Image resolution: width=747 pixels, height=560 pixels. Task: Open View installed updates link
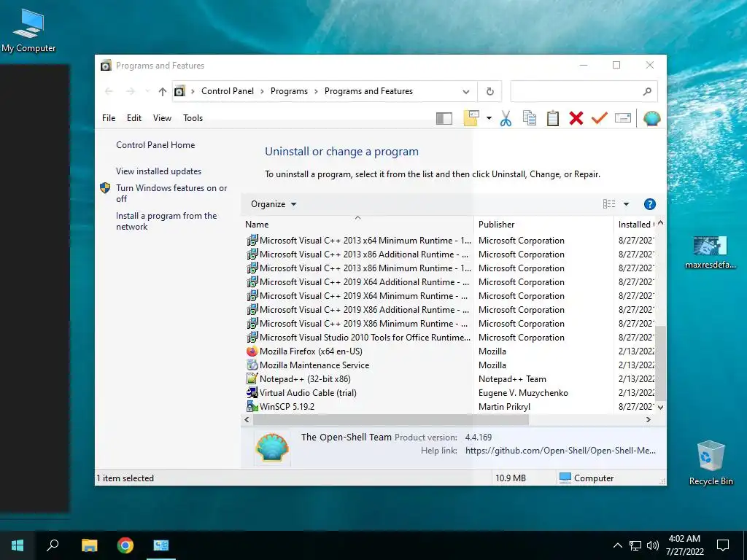pos(158,171)
